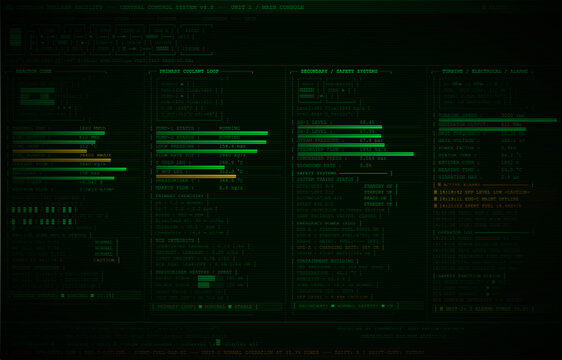This screenshot has height=360, width=562.
Task: Select the PRESSURIZER L readout
Action: 199,181
